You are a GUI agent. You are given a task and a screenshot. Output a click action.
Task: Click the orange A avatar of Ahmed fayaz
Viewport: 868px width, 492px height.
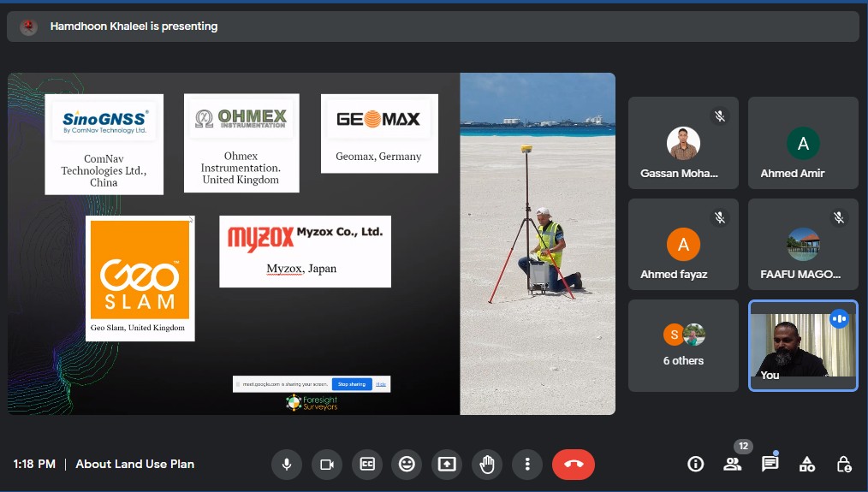pyautogui.click(x=683, y=244)
